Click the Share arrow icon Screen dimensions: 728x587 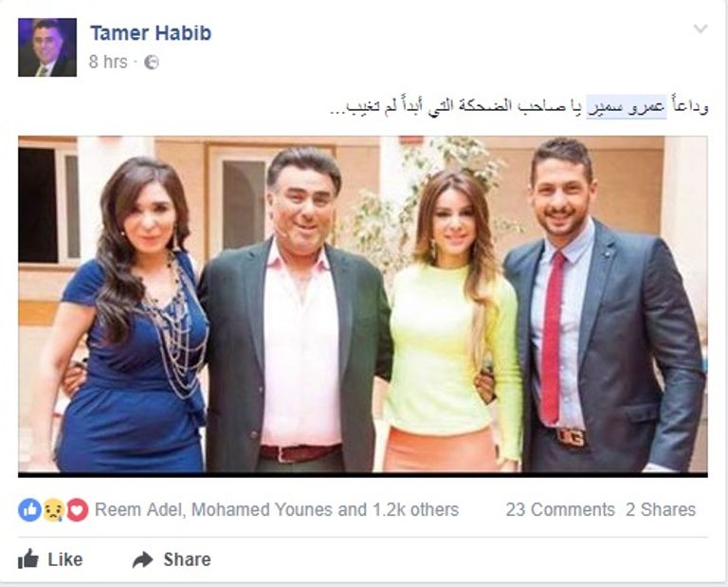pyautogui.click(x=142, y=559)
